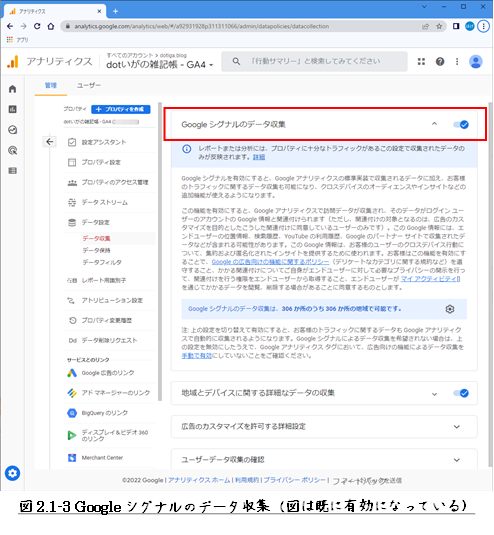This screenshot has width=494, height=535.
Task: Open the Reports chart icon in left rail
Action: (13, 109)
